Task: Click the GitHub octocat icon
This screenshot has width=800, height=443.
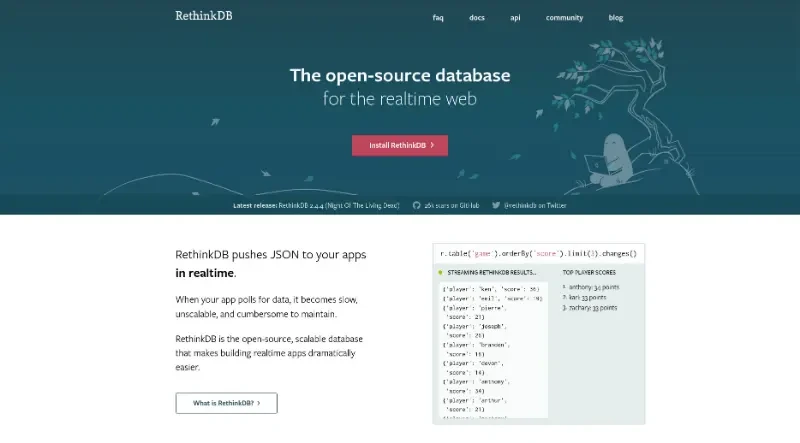Action: click(416, 206)
